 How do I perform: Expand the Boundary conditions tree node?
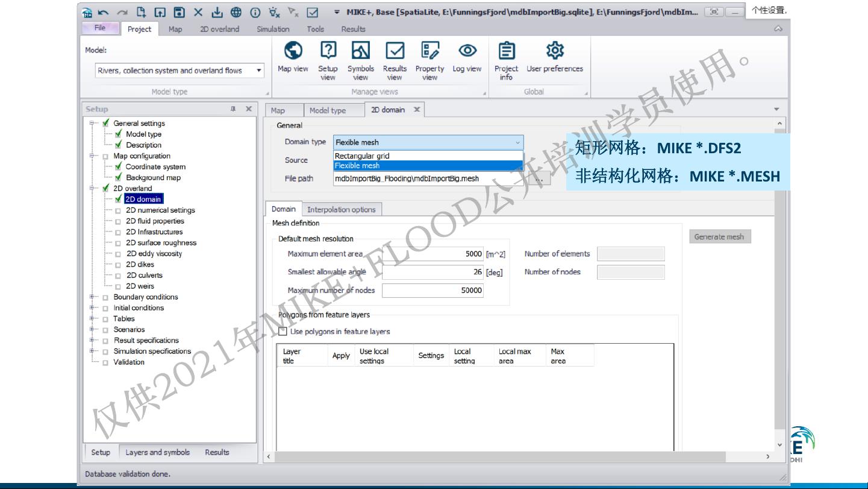93,297
